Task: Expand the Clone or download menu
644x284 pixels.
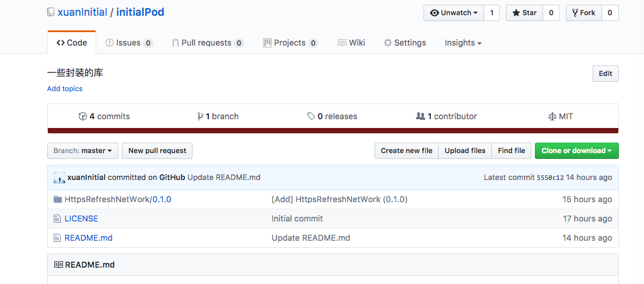Action: pyautogui.click(x=577, y=151)
